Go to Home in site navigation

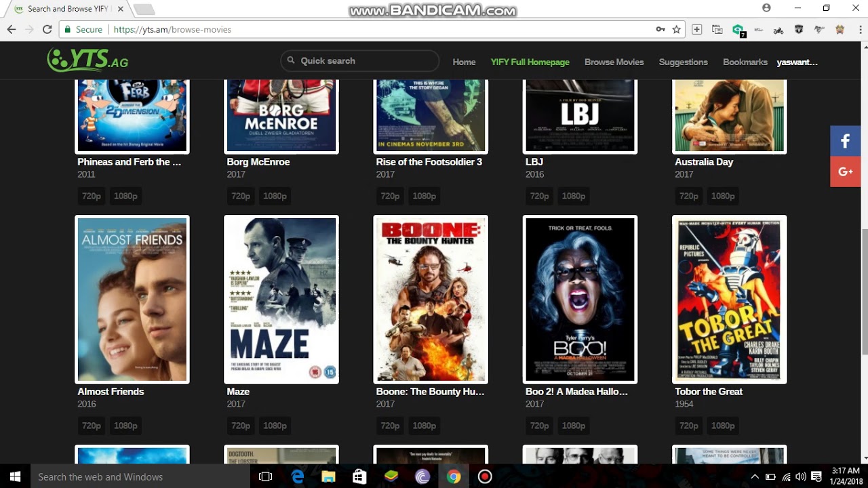tap(464, 62)
